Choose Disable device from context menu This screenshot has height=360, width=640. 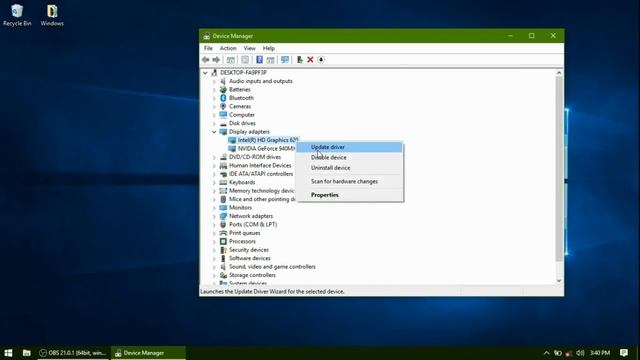pos(349,158)
